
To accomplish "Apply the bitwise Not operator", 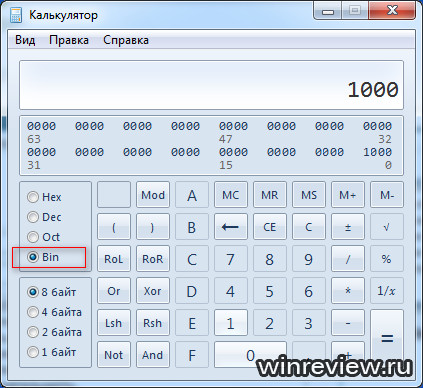I will tap(114, 355).
